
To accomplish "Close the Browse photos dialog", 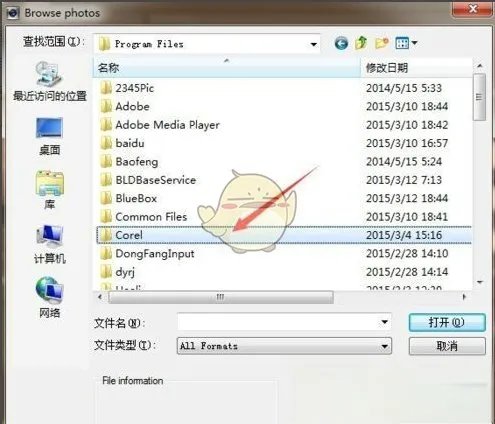I will (472, 9).
